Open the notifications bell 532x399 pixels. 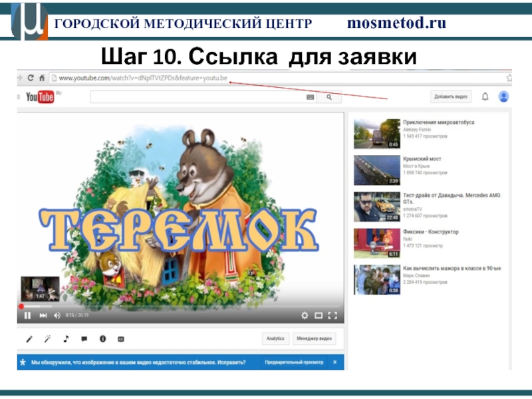tap(485, 96)
